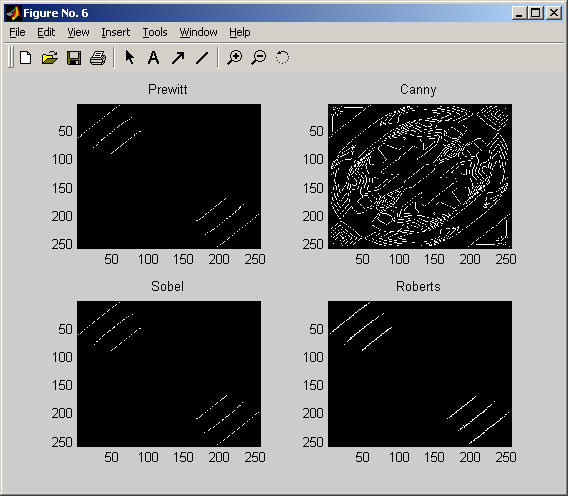This screenshot has height=496, width=568.
Task: Expand the View menu
Action: [x=78, y=32]
